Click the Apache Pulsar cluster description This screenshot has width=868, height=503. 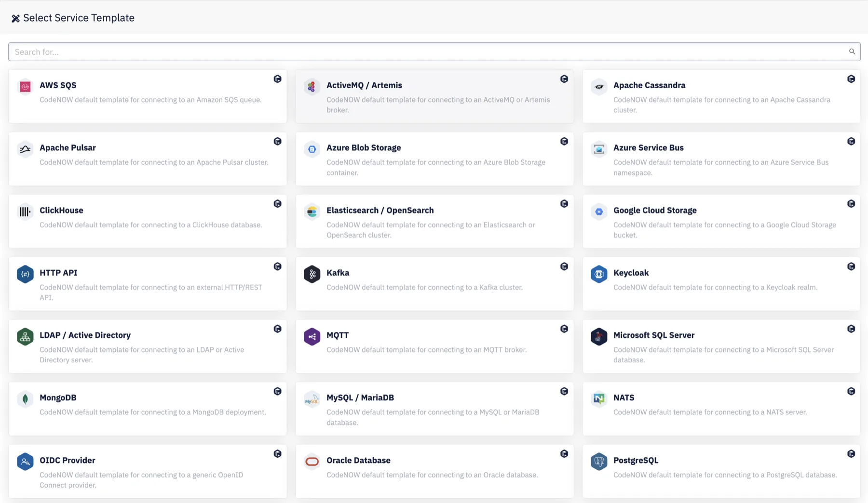(154, 162)
